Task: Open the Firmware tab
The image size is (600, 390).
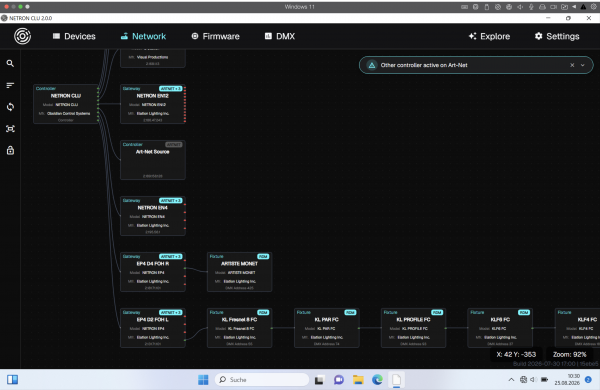Action: 215,36
